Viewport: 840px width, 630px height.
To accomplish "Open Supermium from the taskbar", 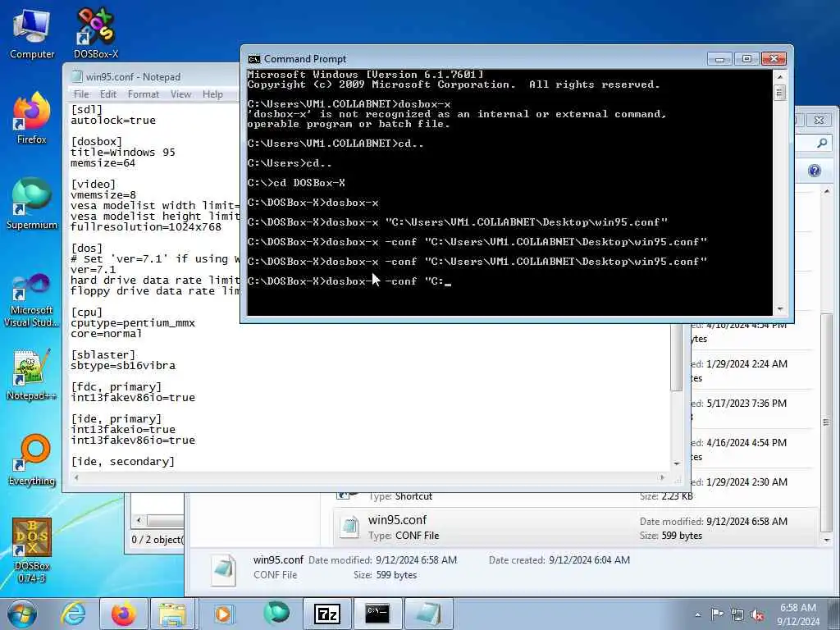I will 276,614.
